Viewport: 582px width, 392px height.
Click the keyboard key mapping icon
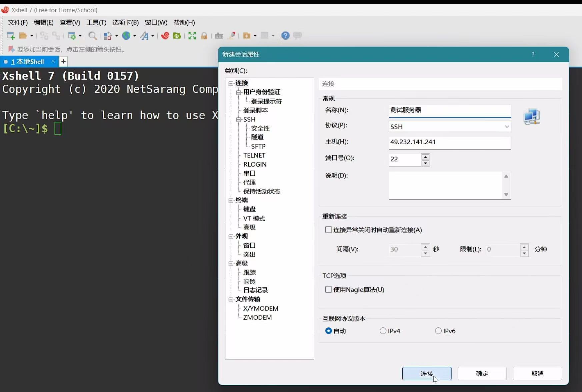tap(219, 36)
